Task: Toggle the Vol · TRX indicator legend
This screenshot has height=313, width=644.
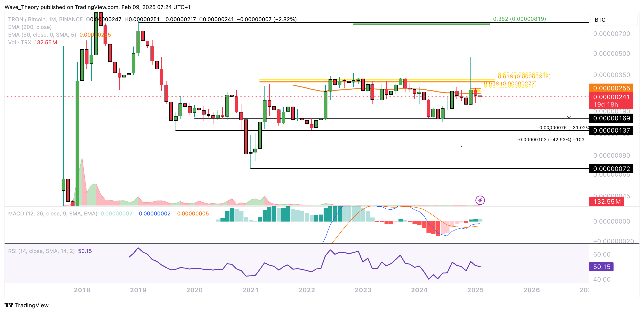Action: [19, 42]
